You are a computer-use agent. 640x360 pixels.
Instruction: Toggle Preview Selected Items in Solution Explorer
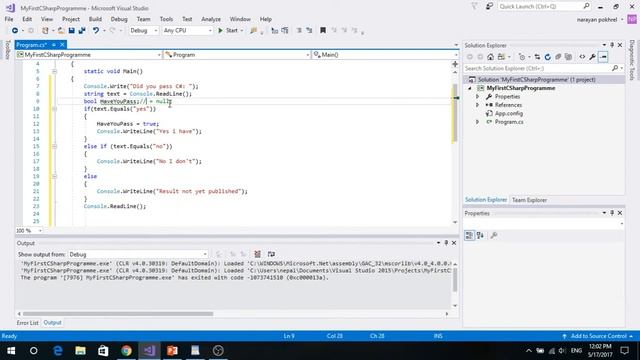(x=603, y=57)
